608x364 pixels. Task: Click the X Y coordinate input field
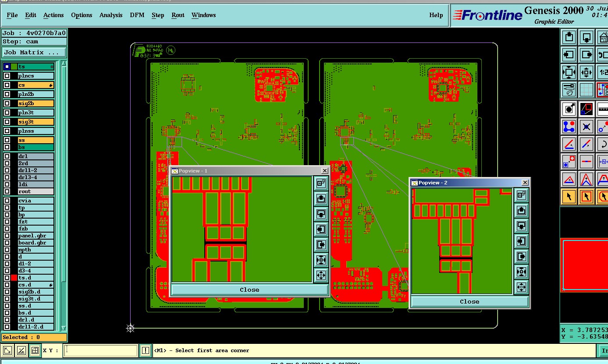click(101, 350)
